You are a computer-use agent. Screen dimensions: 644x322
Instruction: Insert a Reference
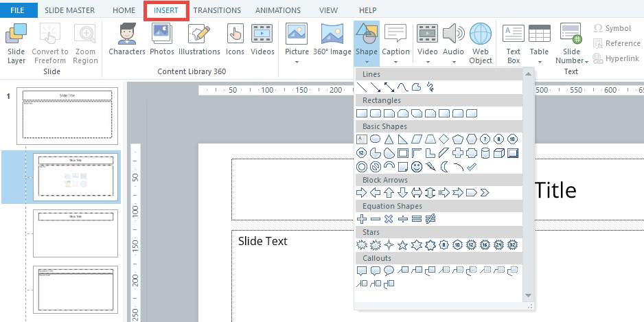[617, 43]
